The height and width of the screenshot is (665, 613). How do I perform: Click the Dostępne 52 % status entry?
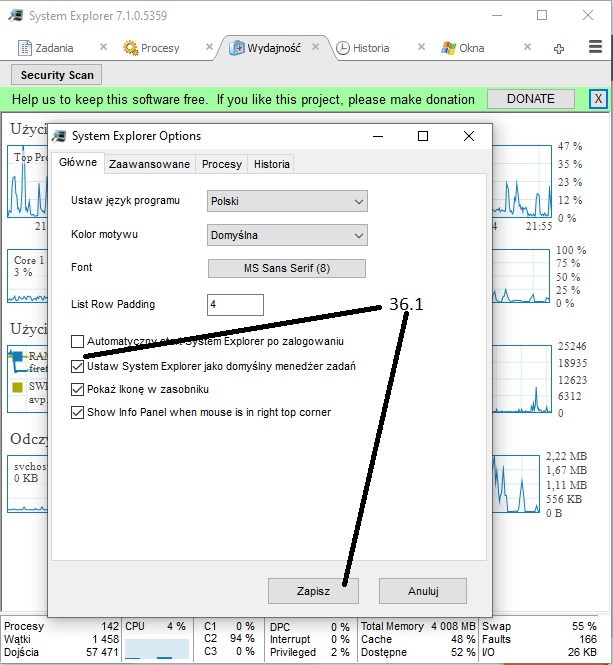click(418, 652)
